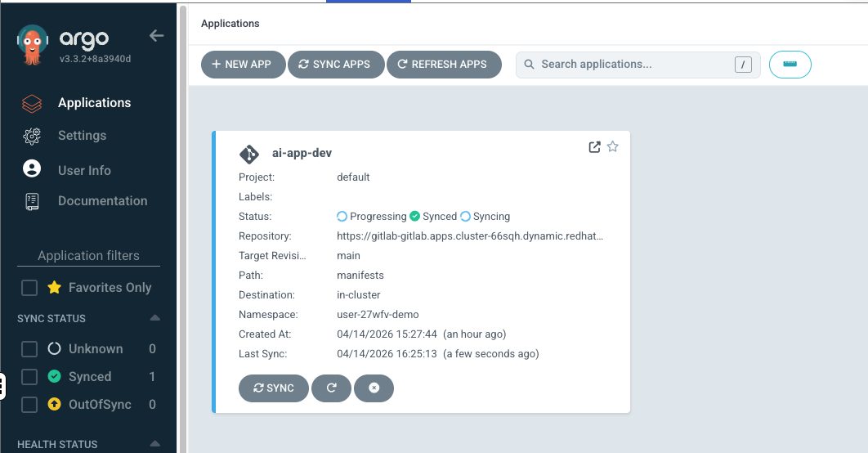Go to User Info page

[84, 170]
